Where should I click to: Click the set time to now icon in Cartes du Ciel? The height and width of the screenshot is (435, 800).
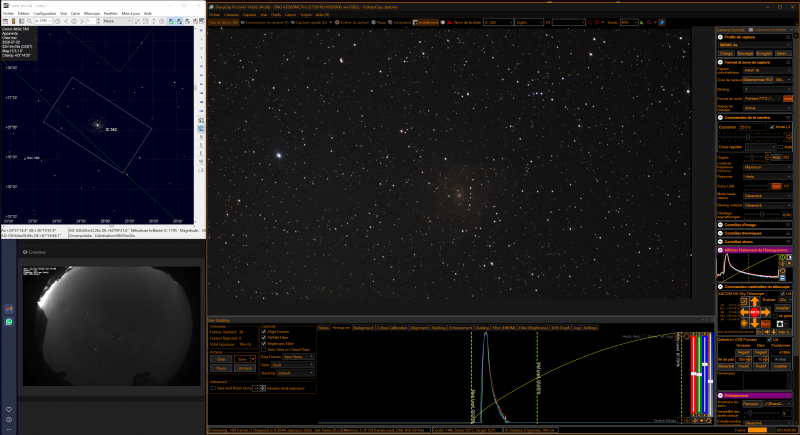[x=73, y=21]
